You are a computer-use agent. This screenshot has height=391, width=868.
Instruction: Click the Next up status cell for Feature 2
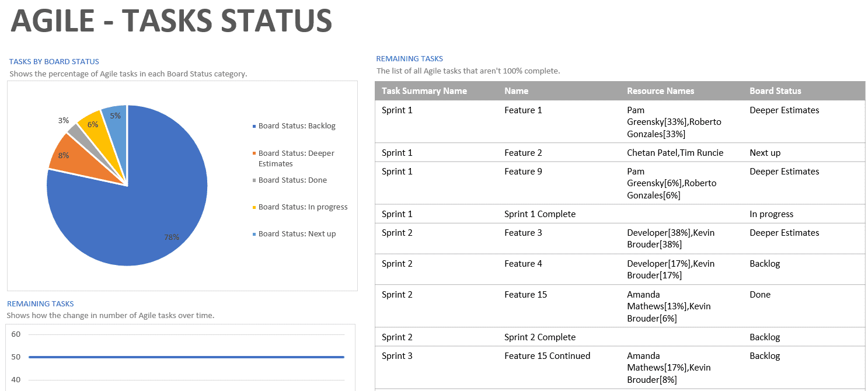pyautogui.click(x=765, y=152)
